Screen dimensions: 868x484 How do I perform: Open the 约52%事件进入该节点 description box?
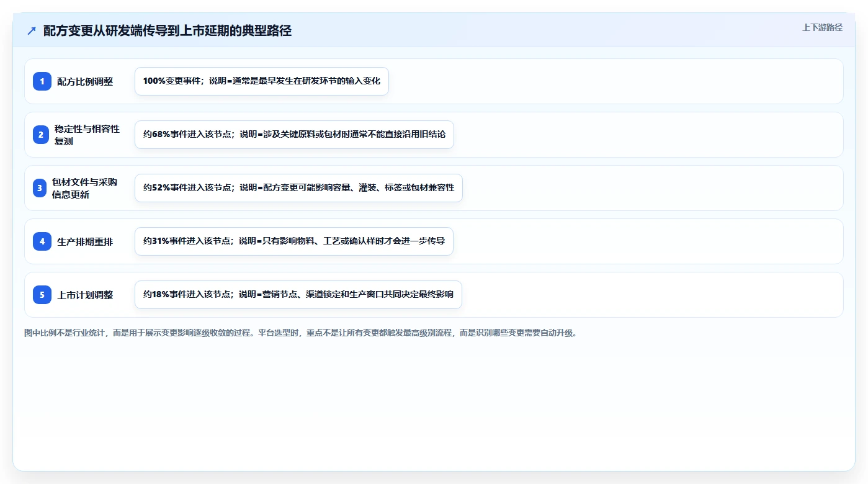(x=298, y=188)
